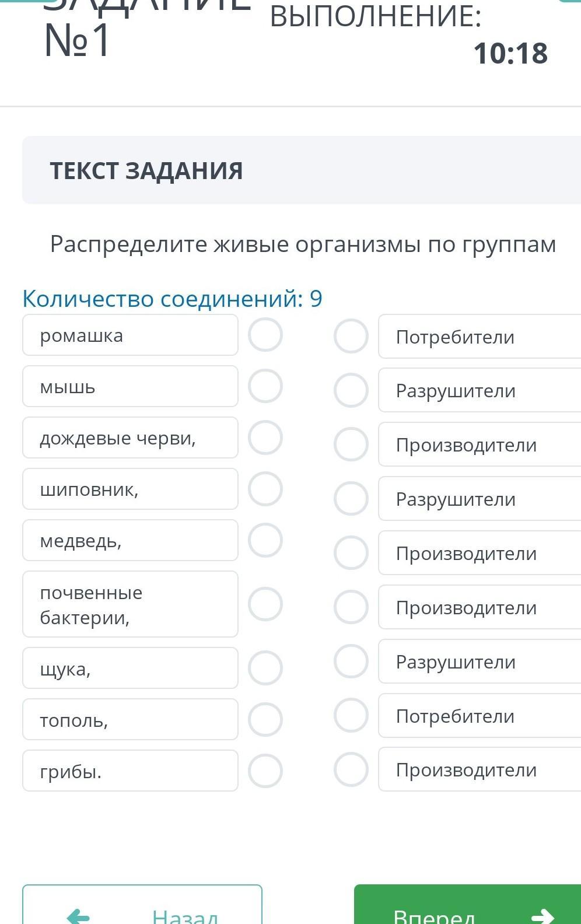The width and height of the screenshot is (581, 924).
Task: Click the connector circle next to грибы
Action: [x=265, y=771]
